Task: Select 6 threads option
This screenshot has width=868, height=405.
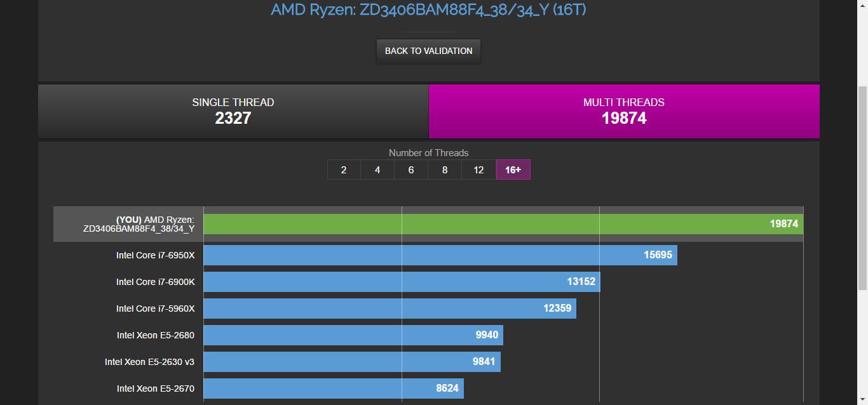Action: [x=411, y=169]
